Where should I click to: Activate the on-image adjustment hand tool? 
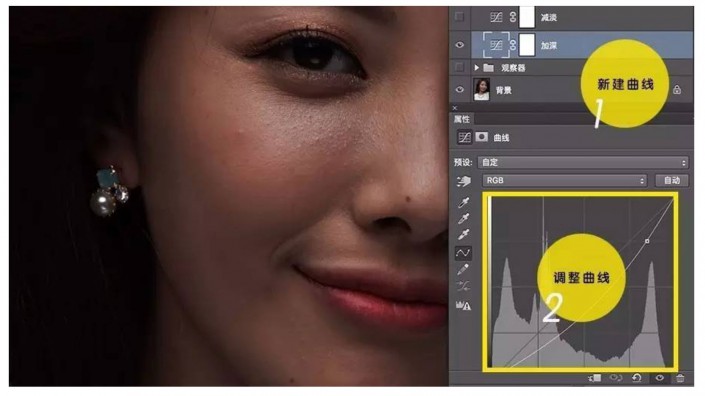(x=464, y=181)
